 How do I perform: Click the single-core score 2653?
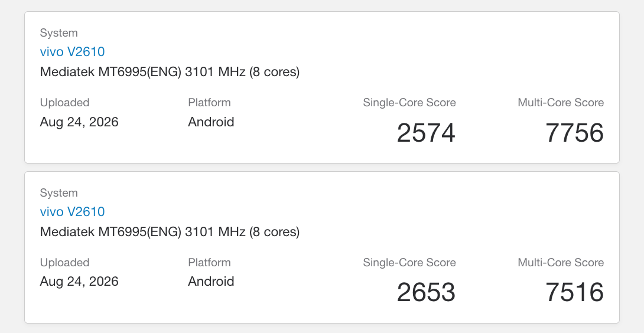point(426,292)
